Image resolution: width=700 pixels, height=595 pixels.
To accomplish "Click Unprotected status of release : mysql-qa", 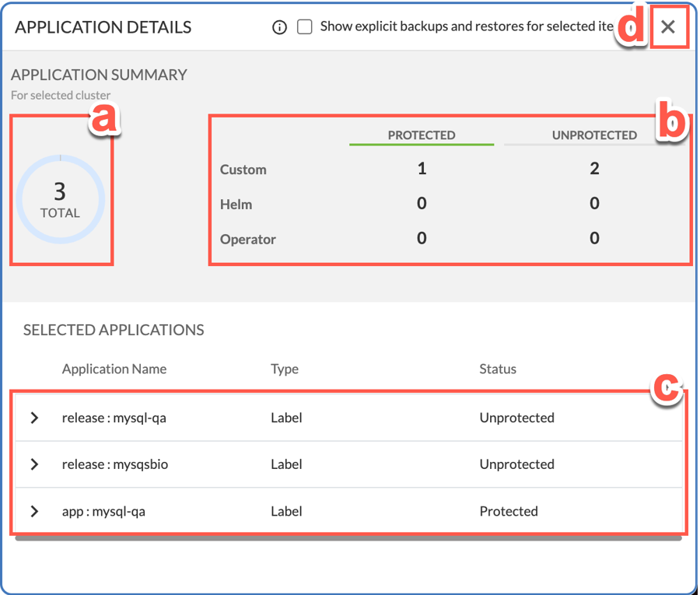I will (x=516, y=418).
